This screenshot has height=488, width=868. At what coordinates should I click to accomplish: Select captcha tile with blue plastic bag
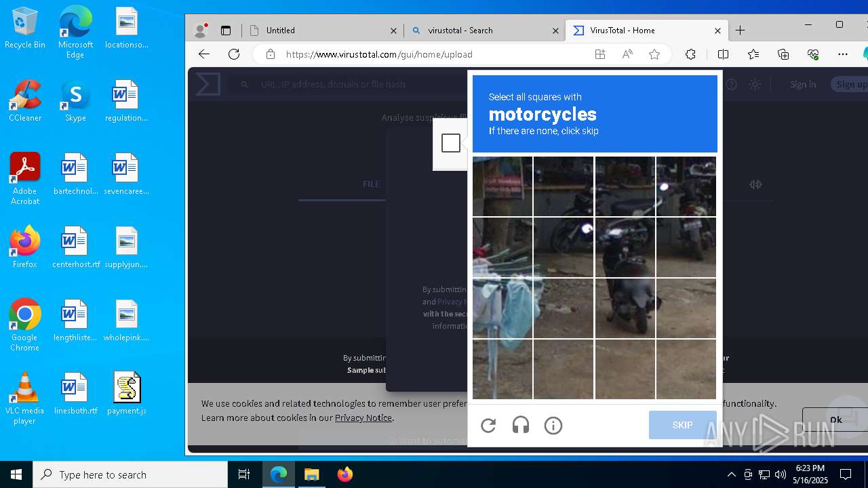[x=502, y=308]
